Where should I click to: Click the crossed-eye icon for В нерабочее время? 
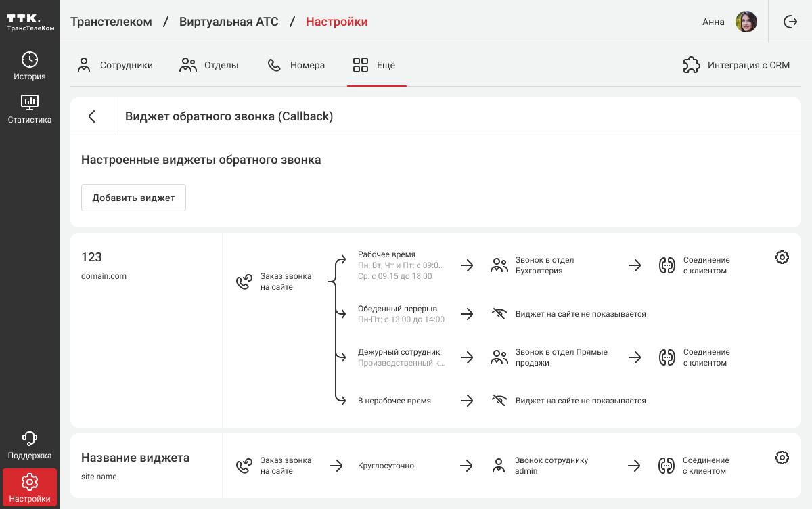click(499, 401)
